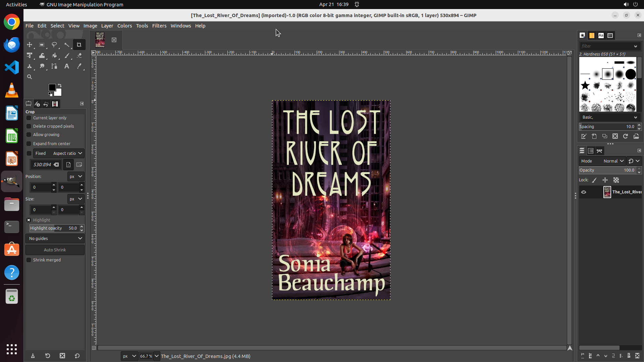Open Files from the Ubuntu dock
Screen dimensions: 644x362
point(12,204)
